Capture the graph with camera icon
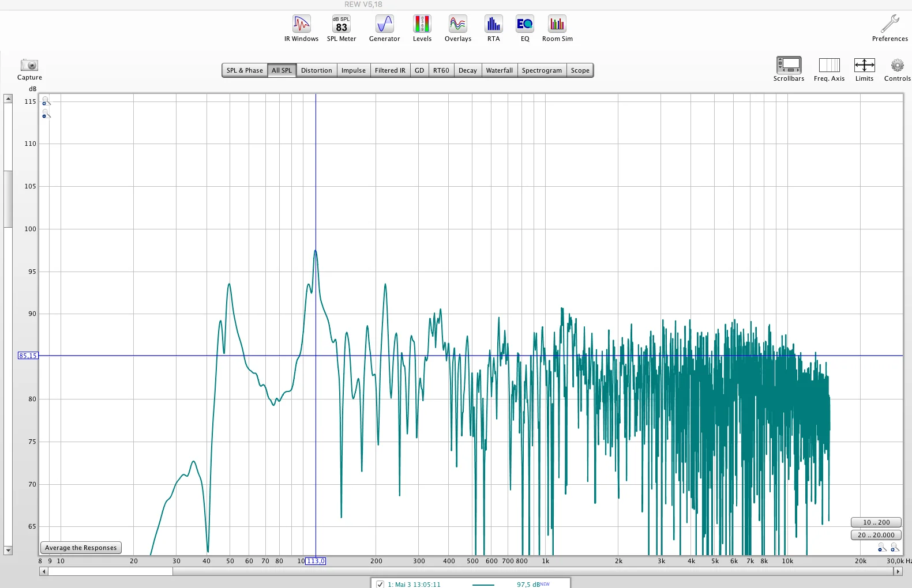Screen dimensions: 912x588 29,69
